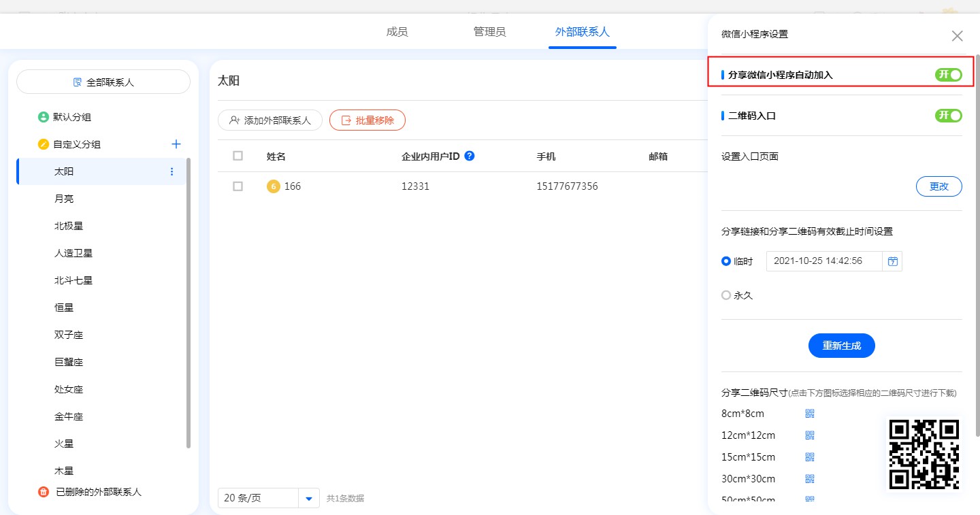Viewport: 980px width, 515px height.
Task: Click the 批量移除 button
Action: pyautogui.click(x=367, y=120)
